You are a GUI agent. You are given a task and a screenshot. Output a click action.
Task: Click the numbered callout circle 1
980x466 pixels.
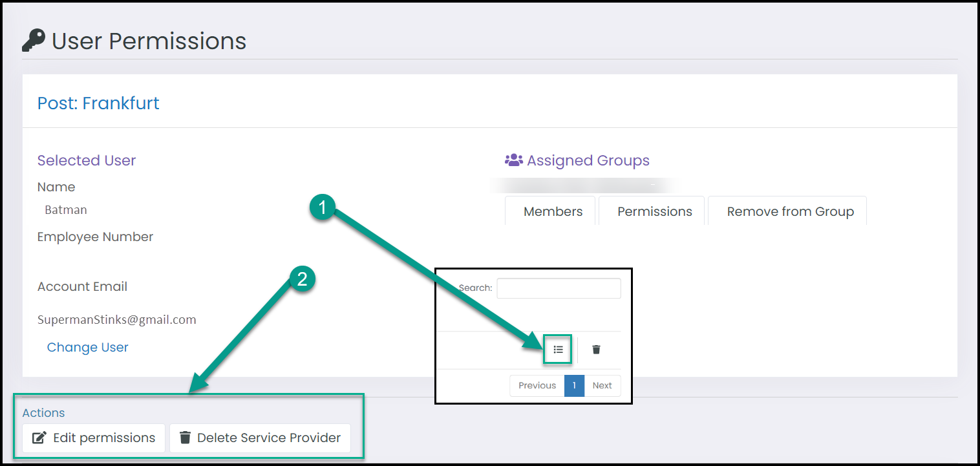(x=323, y=207)
